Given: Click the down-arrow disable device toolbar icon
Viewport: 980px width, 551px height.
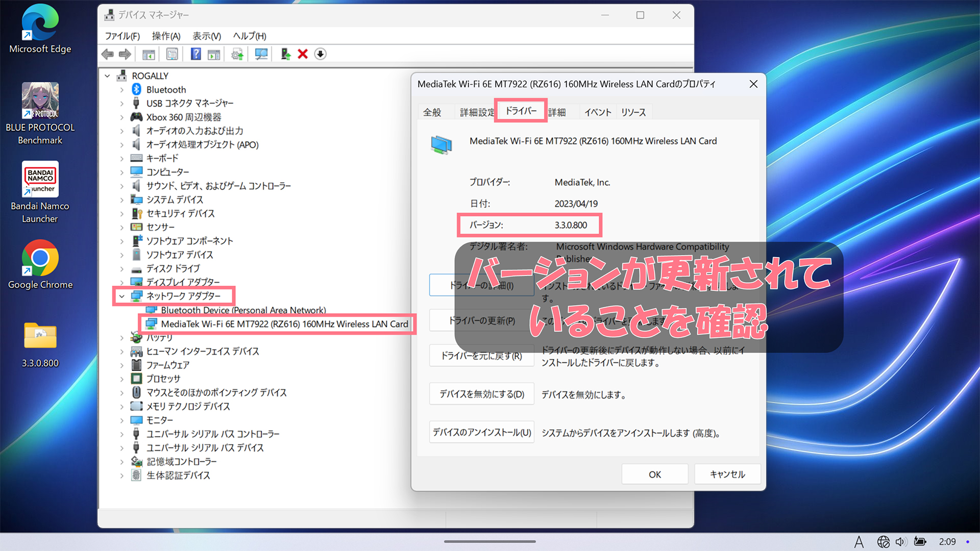Looking at the screenshot, I should [321, 54].
